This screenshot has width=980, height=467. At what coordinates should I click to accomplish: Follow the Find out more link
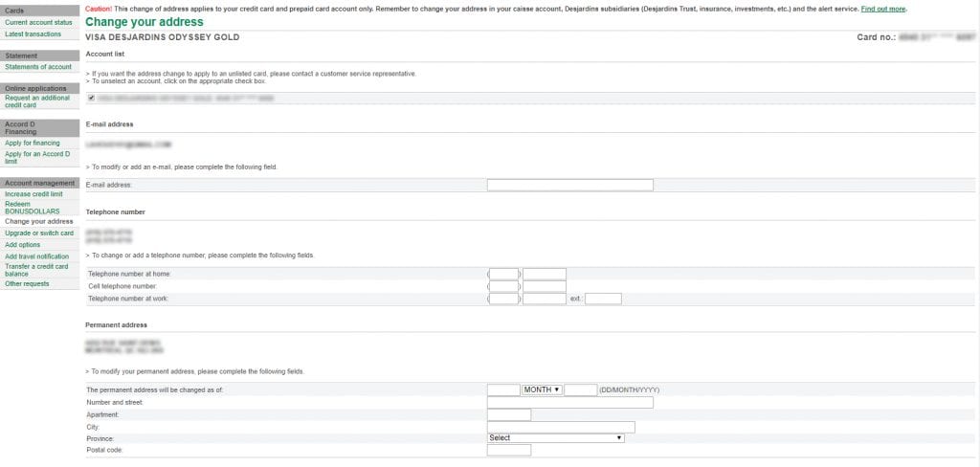pyautogui.click(x=883, y=10)
